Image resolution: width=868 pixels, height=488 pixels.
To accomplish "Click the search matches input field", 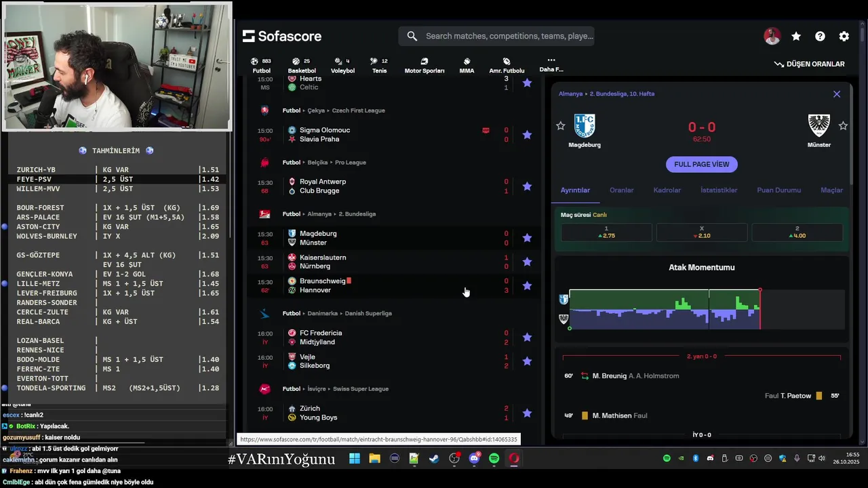I will pos(496,36).
